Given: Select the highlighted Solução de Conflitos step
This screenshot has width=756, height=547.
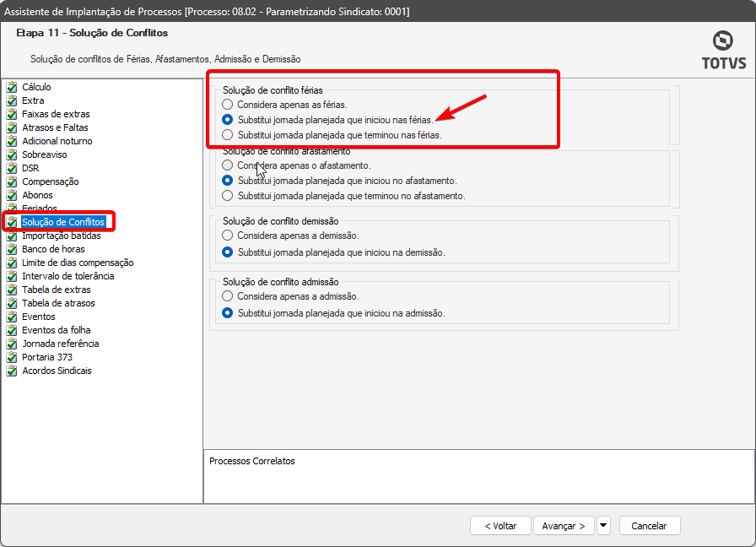Looking at the screenshot, I should pos(63,222).
